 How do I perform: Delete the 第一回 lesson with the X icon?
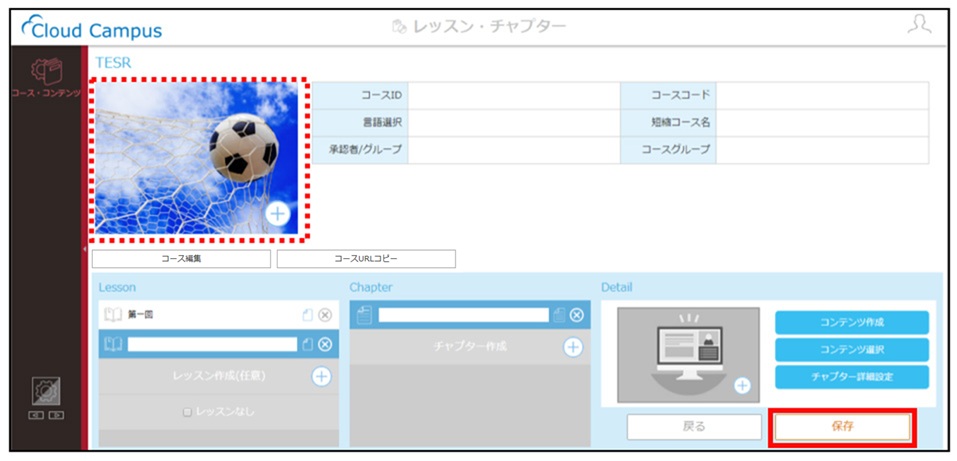pos(325,315)
